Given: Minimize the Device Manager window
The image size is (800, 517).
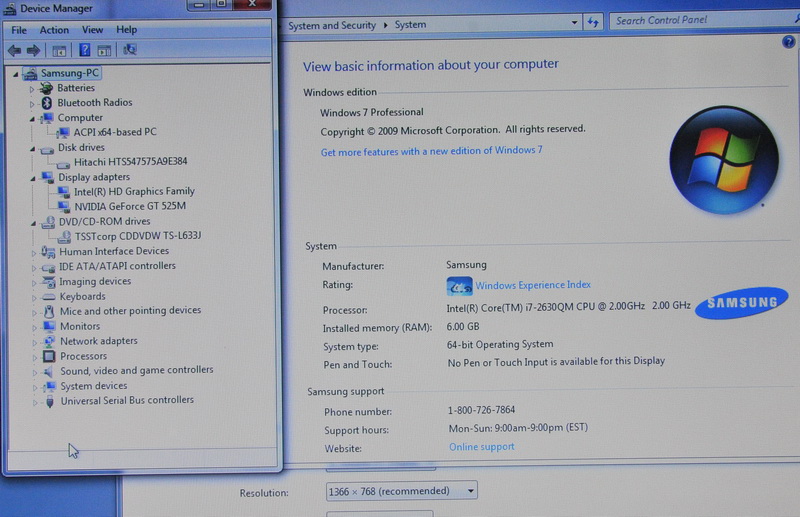Looking at the screenshot, I should (198, 4).
